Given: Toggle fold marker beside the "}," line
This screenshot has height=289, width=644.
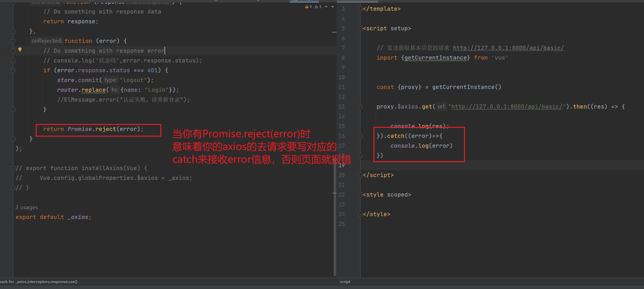Looking at the screenshot, I should coord(13,31).
